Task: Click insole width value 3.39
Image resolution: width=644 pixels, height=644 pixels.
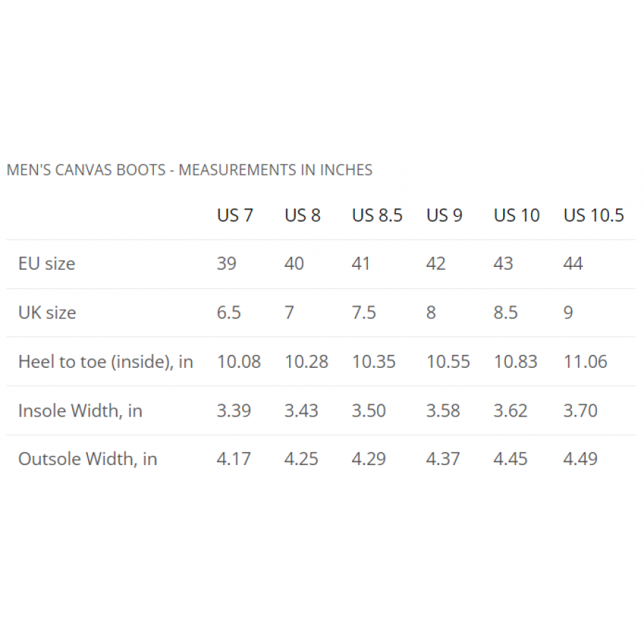Action: (x=234, y=411)
